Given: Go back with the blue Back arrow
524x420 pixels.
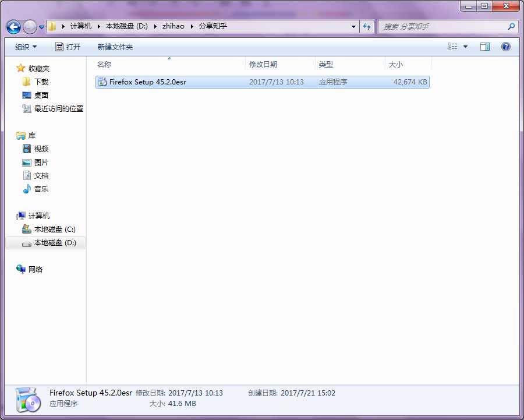Looking at the screenshot, I should [x=14, y=27].
